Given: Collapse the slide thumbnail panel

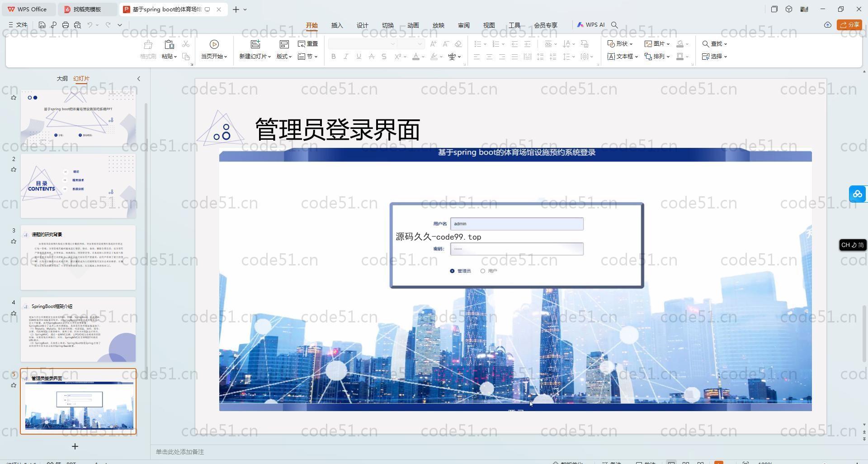Looking at the screenshot, I should (139, 79).
